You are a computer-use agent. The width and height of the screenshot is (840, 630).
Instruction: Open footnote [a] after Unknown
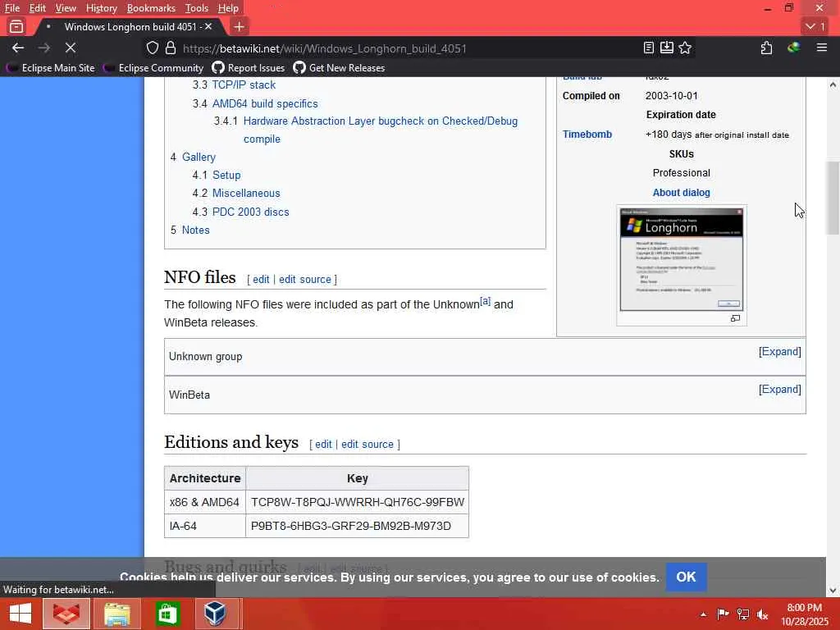(486, 301)
